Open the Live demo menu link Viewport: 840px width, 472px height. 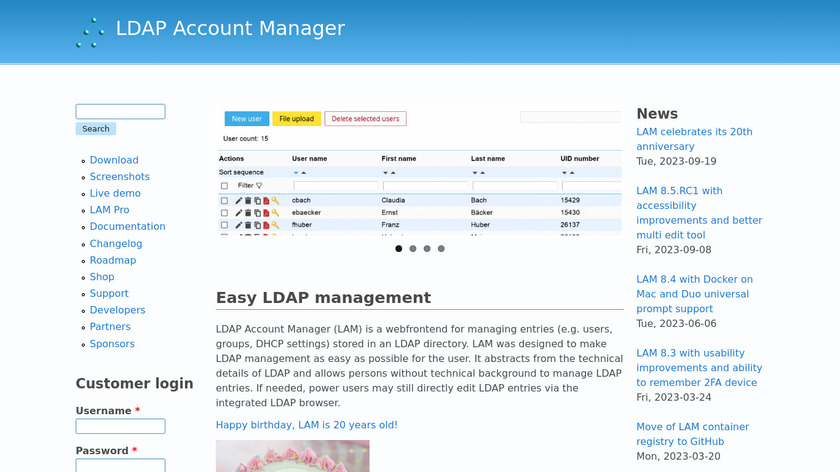[115, 193]
